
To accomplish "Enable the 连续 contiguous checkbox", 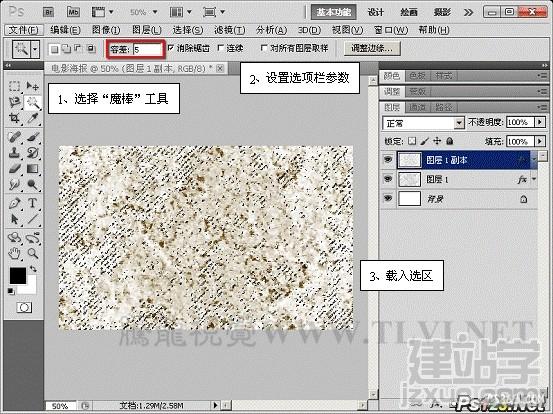I will click(x=221, y=48).
